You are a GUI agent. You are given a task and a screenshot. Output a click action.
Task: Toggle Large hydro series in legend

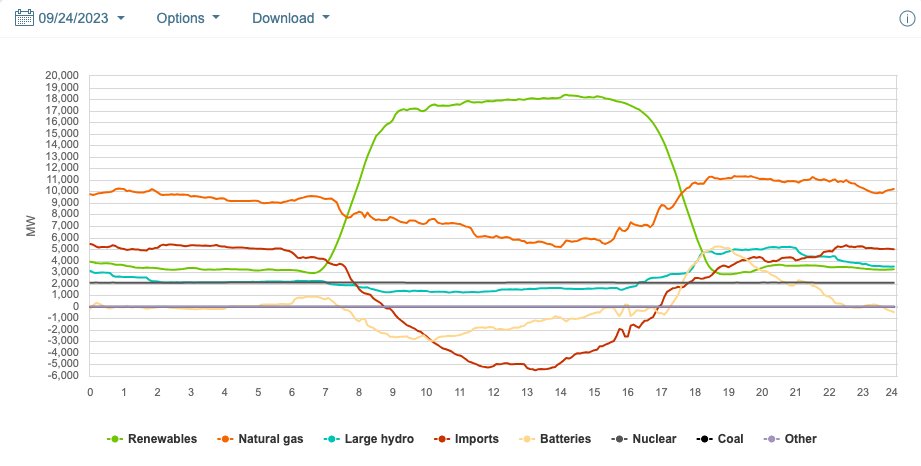point(369,439)
